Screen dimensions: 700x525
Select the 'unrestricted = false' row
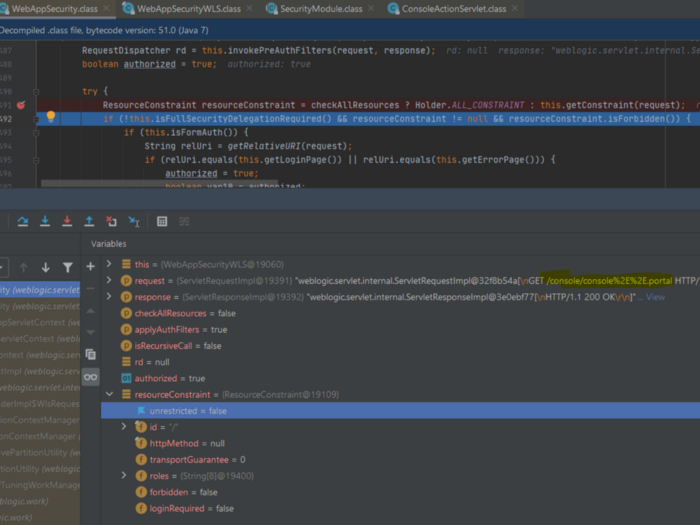(x=400, y=411)
